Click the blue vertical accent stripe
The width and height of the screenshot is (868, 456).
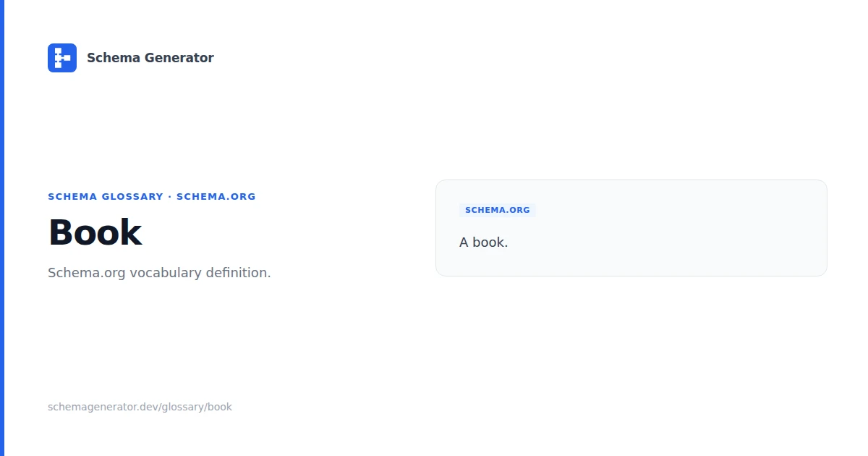click(2, 228)
